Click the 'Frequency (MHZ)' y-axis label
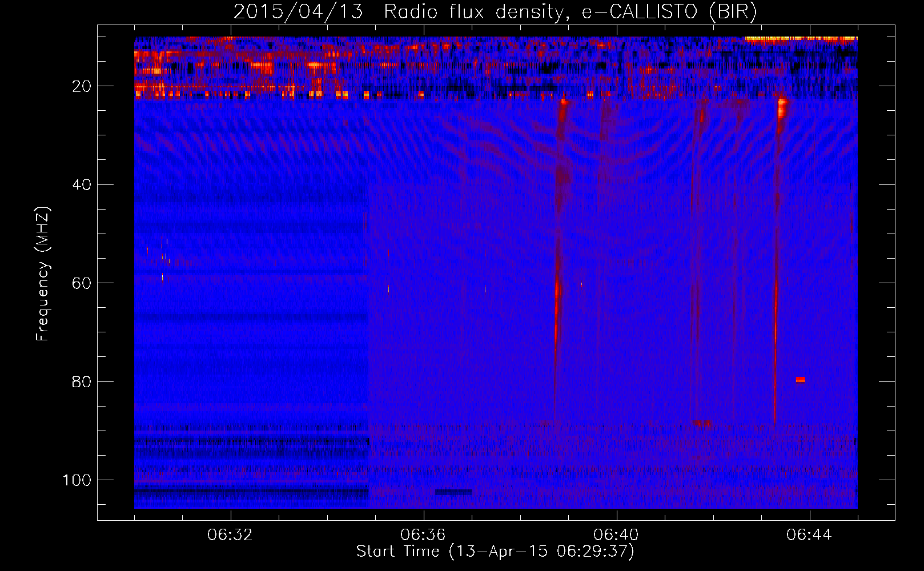This screenshot has height=571, width=924. point(43,274)
